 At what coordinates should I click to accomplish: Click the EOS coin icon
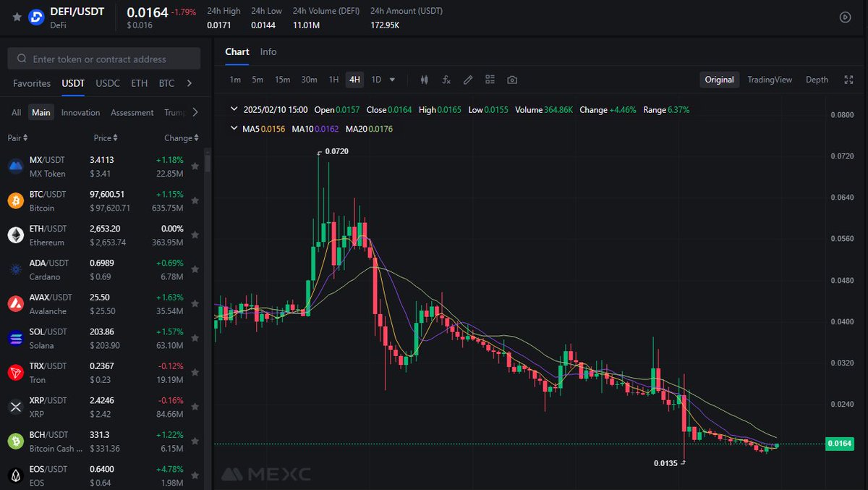click(16, 476)
